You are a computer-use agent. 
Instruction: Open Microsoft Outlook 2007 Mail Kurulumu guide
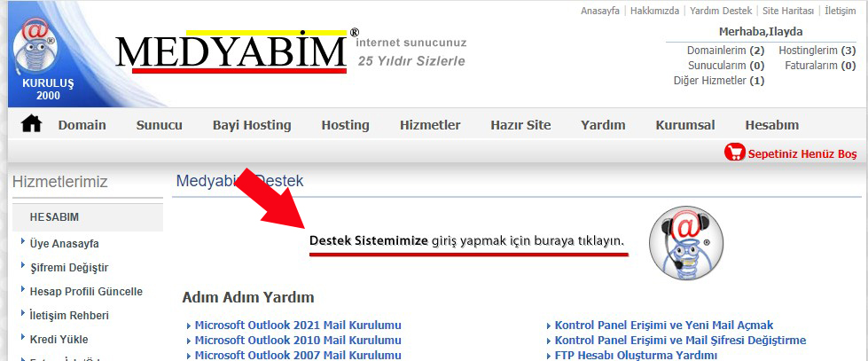coord(298,355)
